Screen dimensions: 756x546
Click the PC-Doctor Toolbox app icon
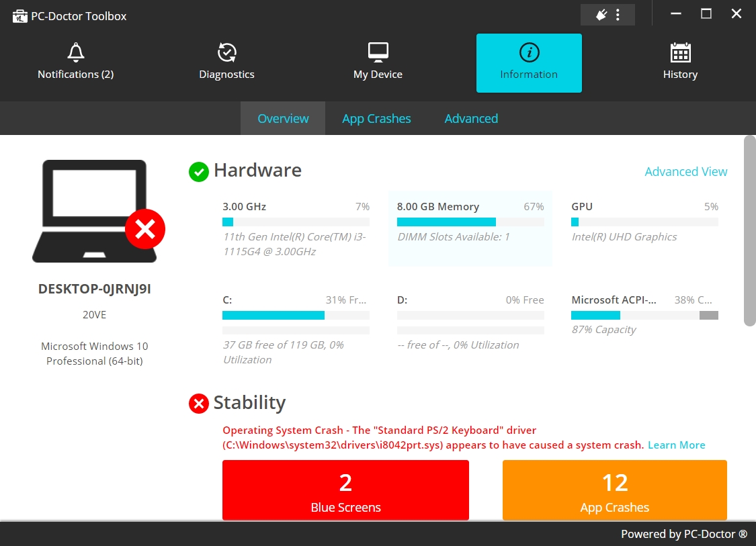point(19,16)
